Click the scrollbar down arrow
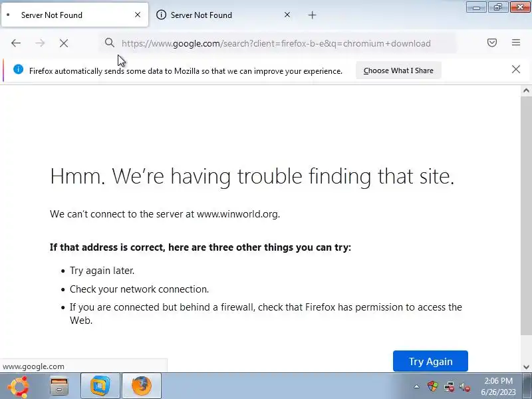 526,367
